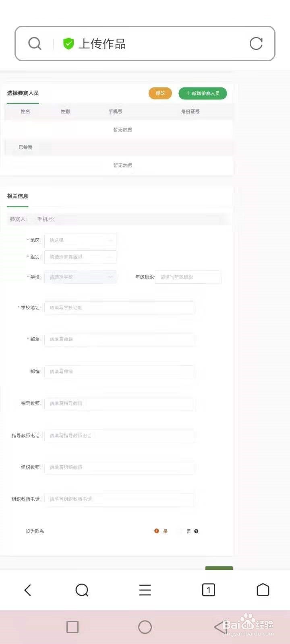Click the 邮编 input field
290x644 pixels.
tap(120, 372)
